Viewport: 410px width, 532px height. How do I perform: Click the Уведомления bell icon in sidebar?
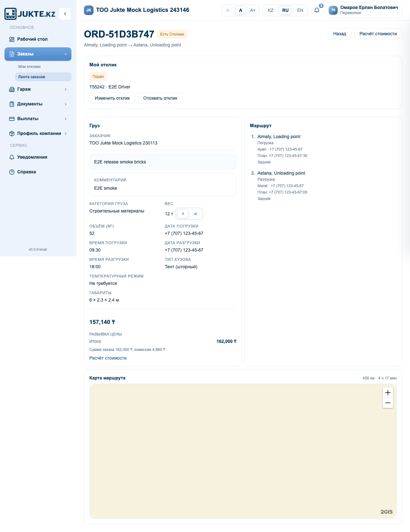[x=12, y=157]
